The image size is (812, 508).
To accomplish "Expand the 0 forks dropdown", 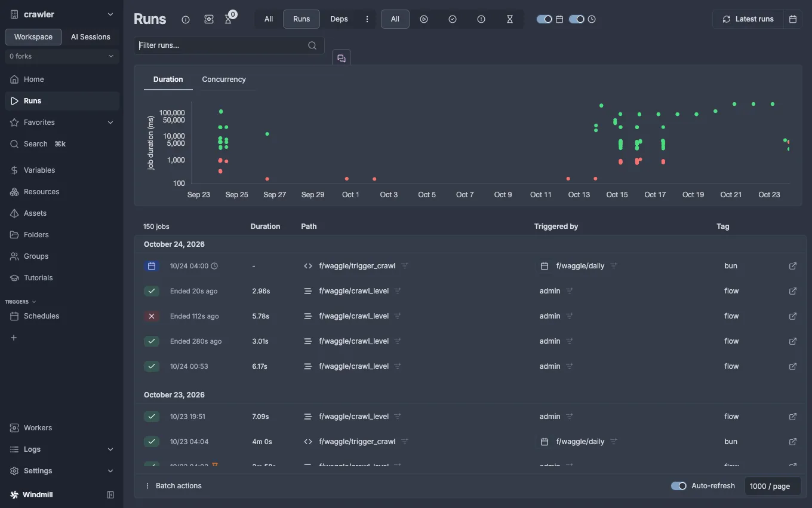I will pyautogui.click(x=62, y=56).
